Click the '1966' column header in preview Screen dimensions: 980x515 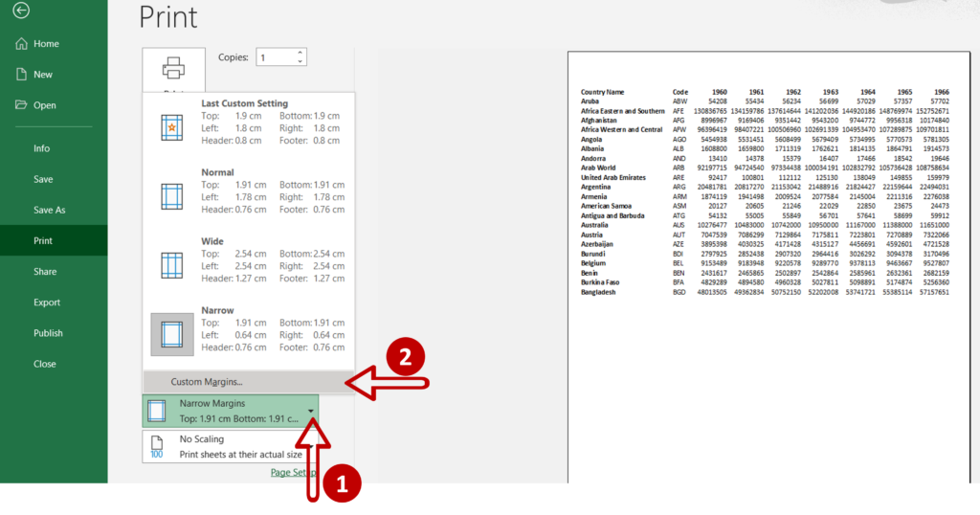coord(942,92)
